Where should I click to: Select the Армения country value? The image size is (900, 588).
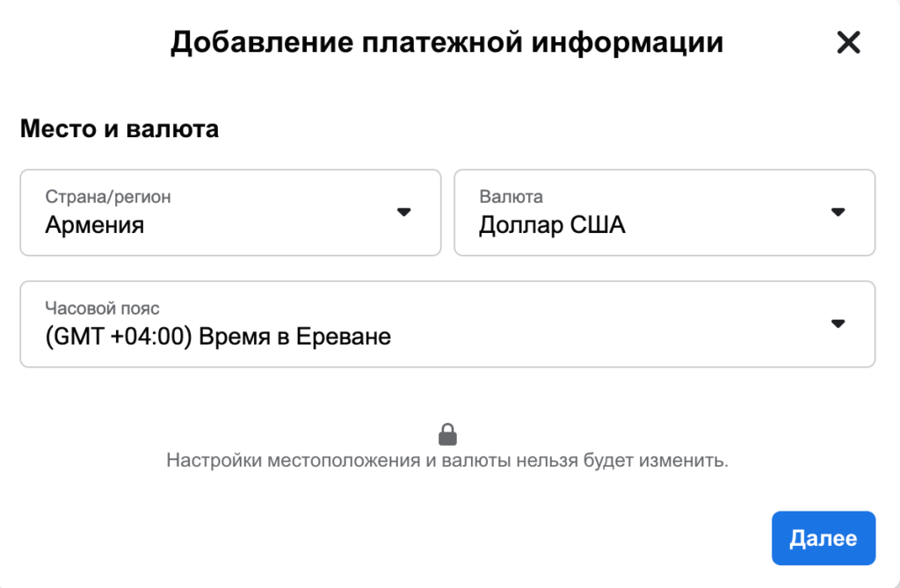(x=95, y=225)
